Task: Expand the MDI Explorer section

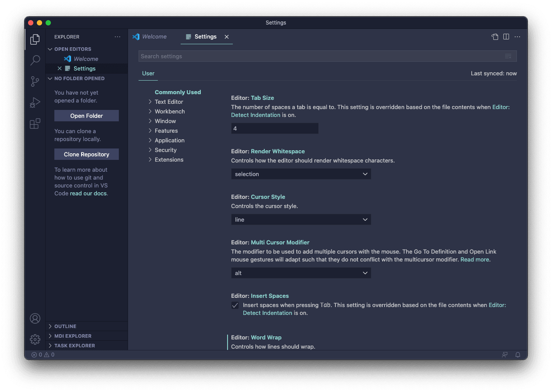Action: tap(87, 336)
